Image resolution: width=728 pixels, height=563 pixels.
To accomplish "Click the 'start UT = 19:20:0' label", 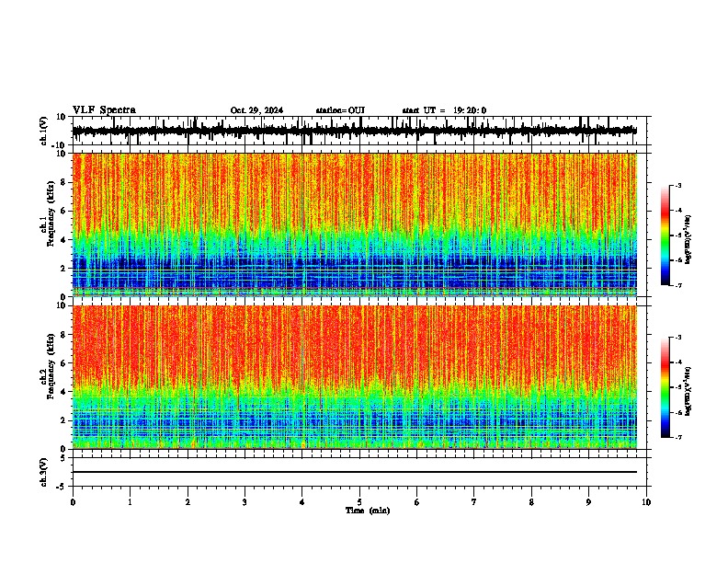I will pyautogui.click(x=444, y=110).
